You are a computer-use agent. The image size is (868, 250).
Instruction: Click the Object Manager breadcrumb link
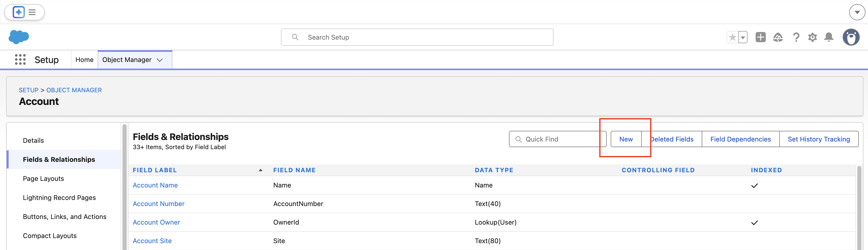click(x=74, y=90)
